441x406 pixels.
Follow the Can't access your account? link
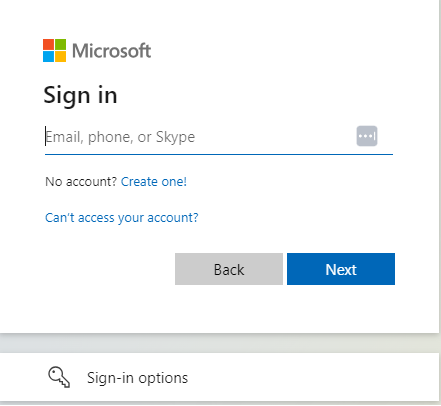coord(122,218)
